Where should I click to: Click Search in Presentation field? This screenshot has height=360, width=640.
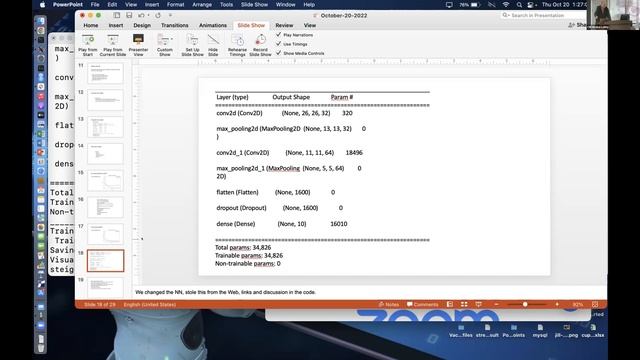tap(543, 16)
